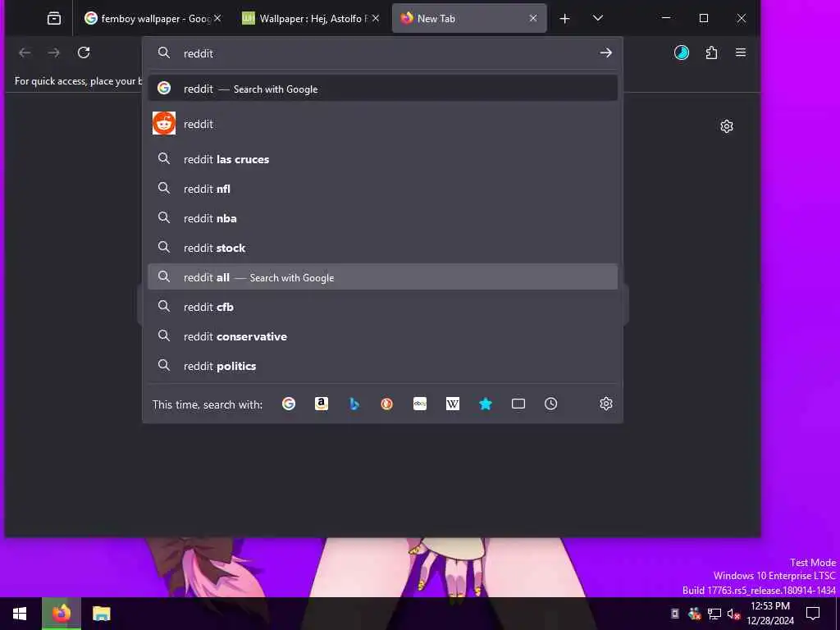This screenshot has height=630, width=840.
Task: Select suggestion reddit cfb
Action: click(x=382, y=307)
